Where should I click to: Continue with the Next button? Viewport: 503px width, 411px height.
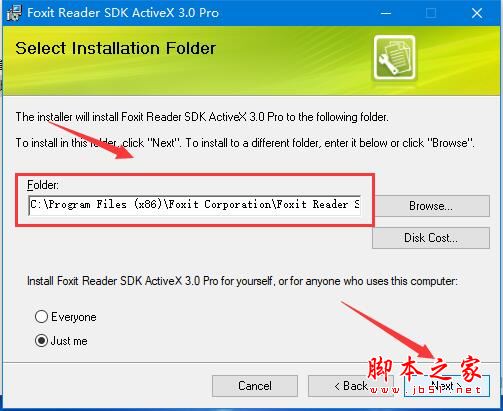pos(447,386)
